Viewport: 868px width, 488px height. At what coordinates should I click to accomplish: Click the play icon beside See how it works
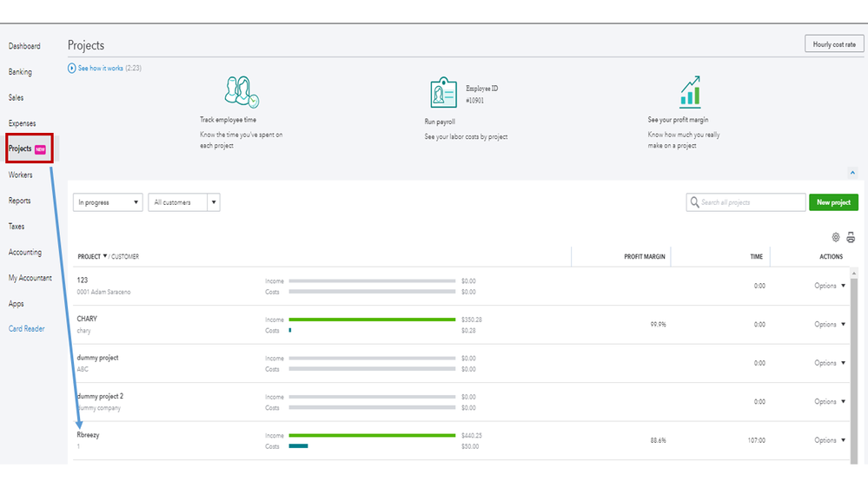(x=72, y=69)
